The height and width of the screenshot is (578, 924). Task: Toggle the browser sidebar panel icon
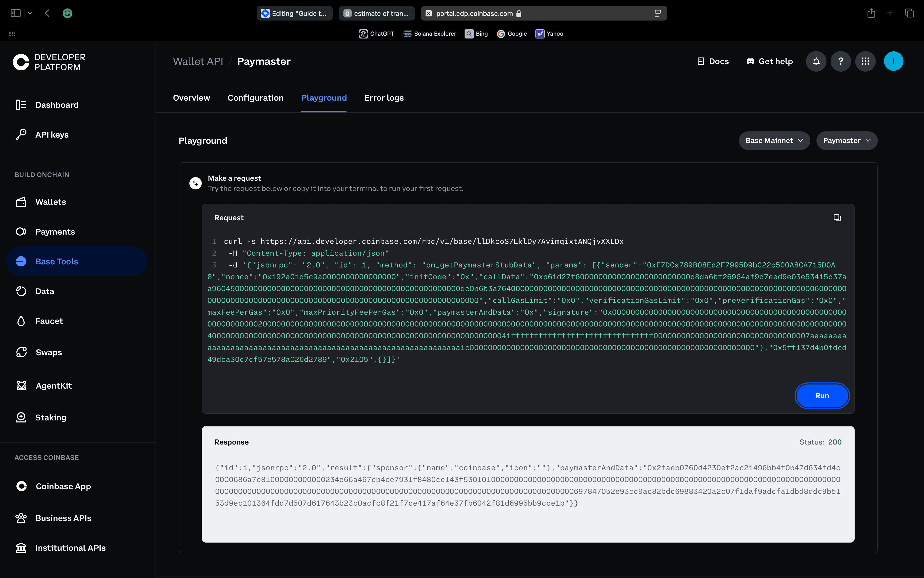click(x=15, y=13)
